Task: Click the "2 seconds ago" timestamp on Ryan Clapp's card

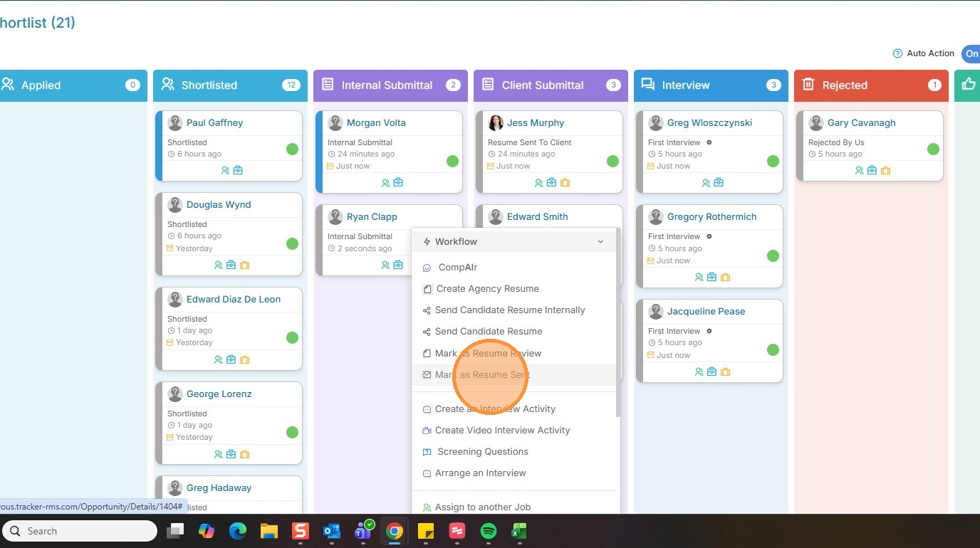Action: (364, 248)
